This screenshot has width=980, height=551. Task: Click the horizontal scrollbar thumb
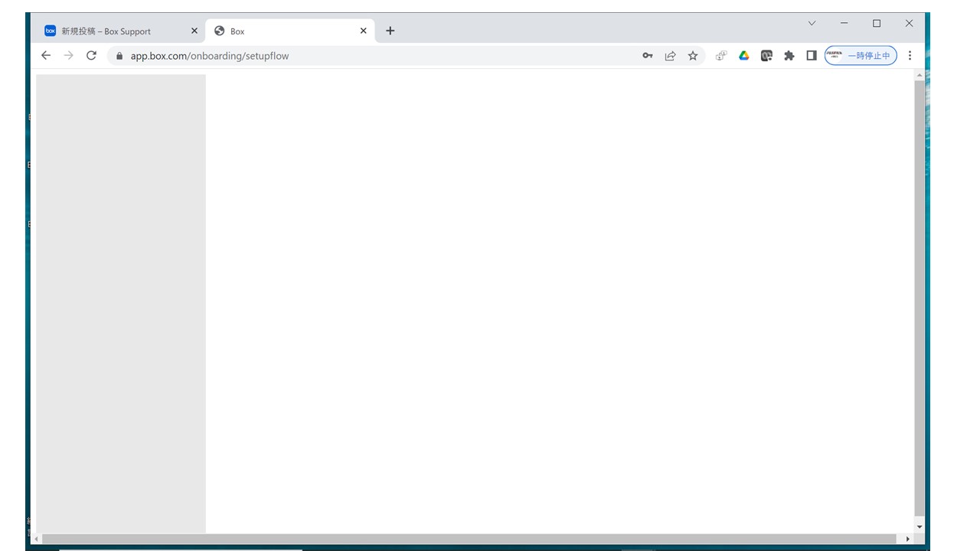click(469, 539)
